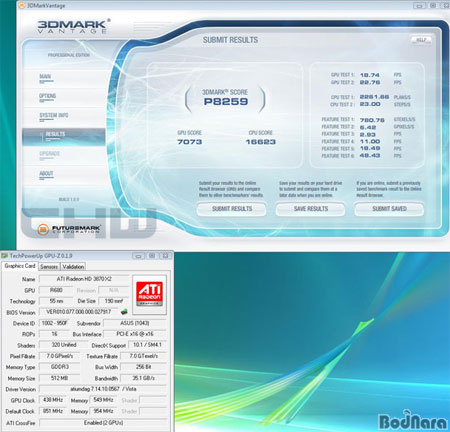The image size is (450, 432).
Task: Click FEATURE TEST 4 value '11.00'
Action: (x=370, y=141)
